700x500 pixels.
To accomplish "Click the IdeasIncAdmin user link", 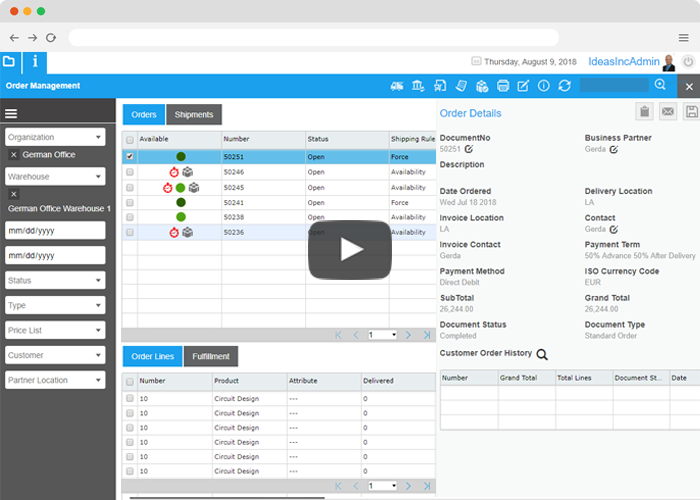I will tap(624, 62).
